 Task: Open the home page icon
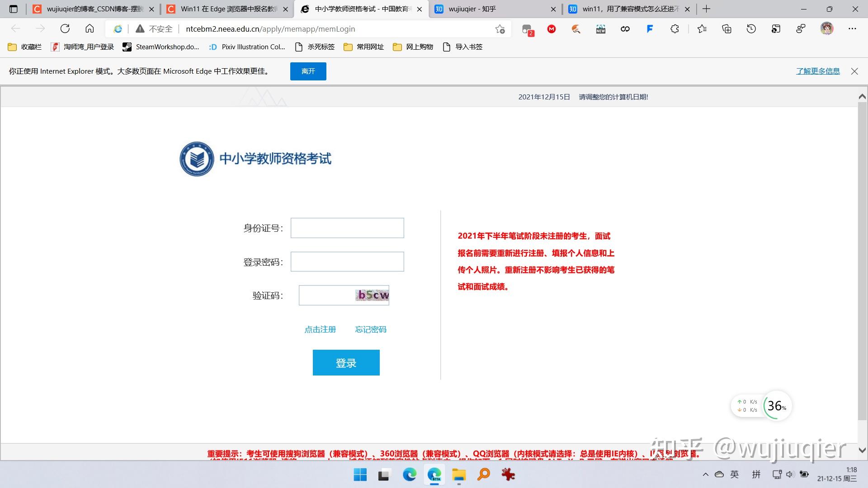[90, 29]
